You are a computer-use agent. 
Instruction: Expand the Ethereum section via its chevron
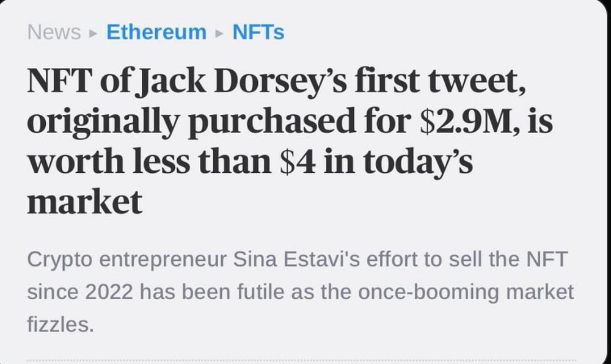218,33
